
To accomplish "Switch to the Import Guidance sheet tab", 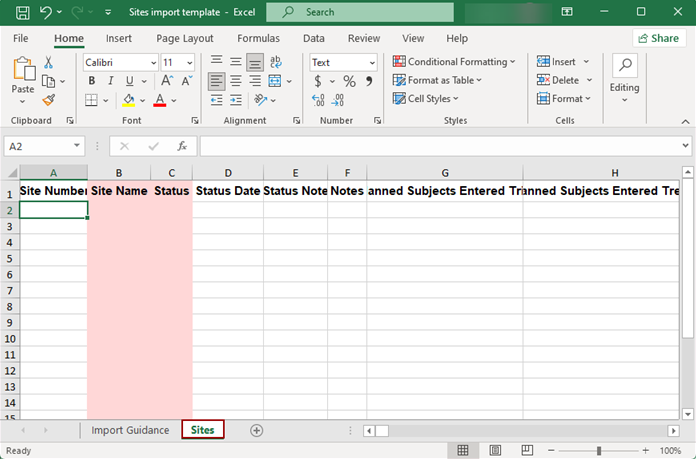I will click(x=130, y=430).
